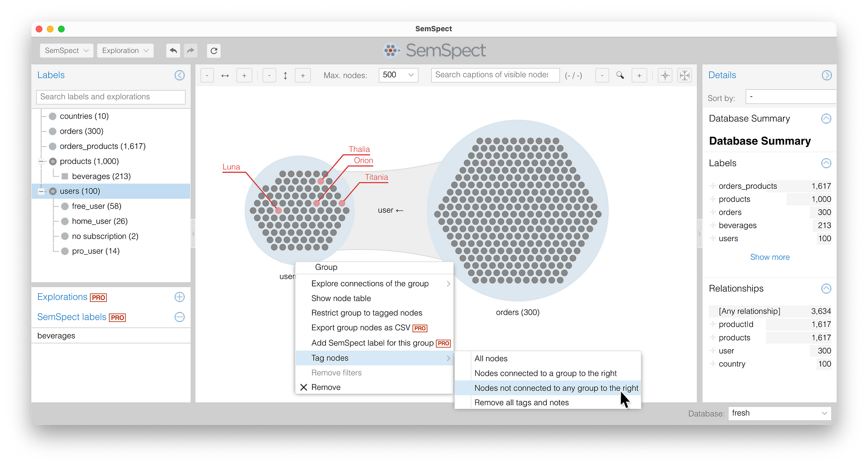Open the SemSpect dropdown menu
Viewport: 868px width, 466px height.
click(67, 51)
